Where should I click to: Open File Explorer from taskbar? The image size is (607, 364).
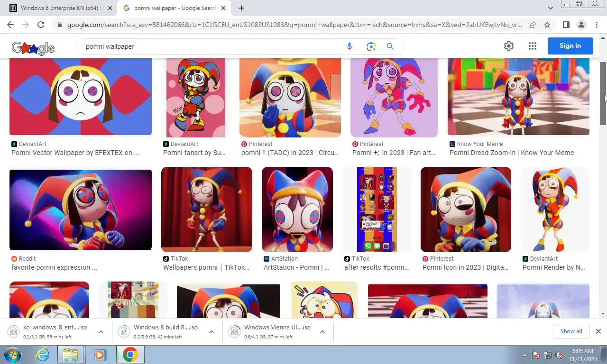pos(70,355)
